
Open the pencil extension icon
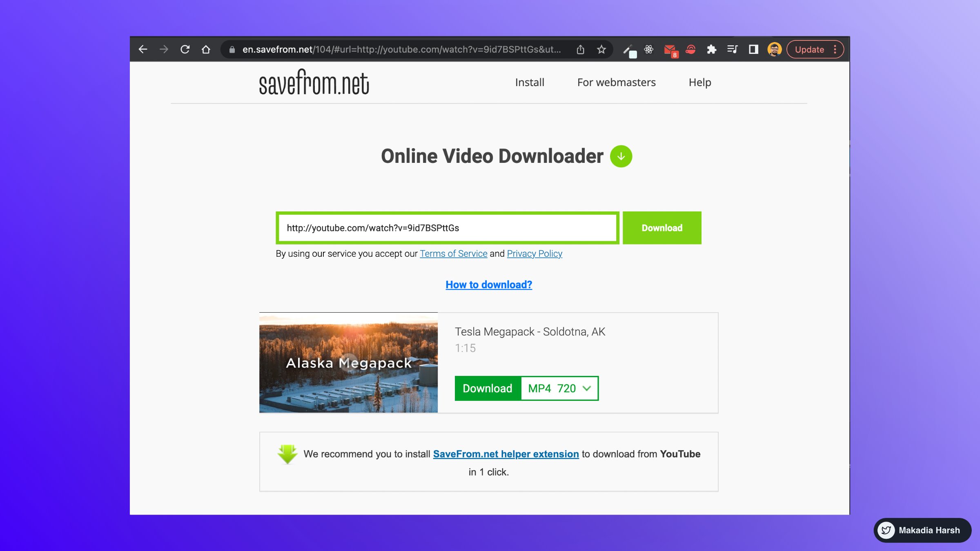coord(629,50)
